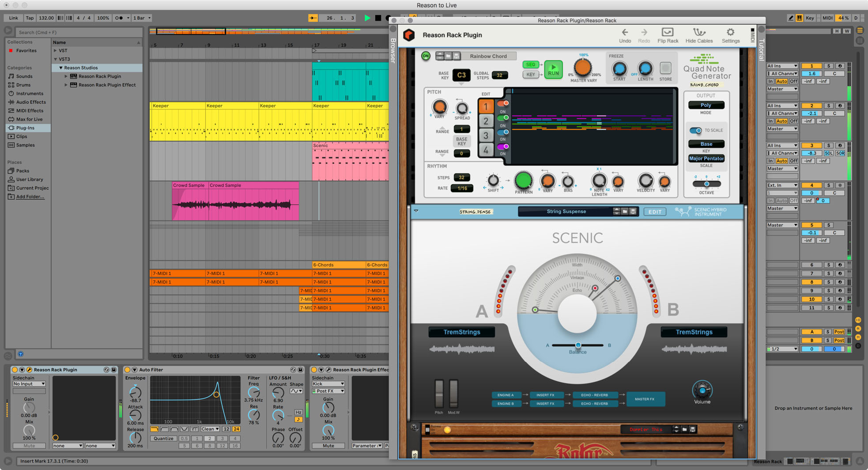Select Plug-Ins category in browser
Viewport: 868px width, 470px height.
pos(25,128)
